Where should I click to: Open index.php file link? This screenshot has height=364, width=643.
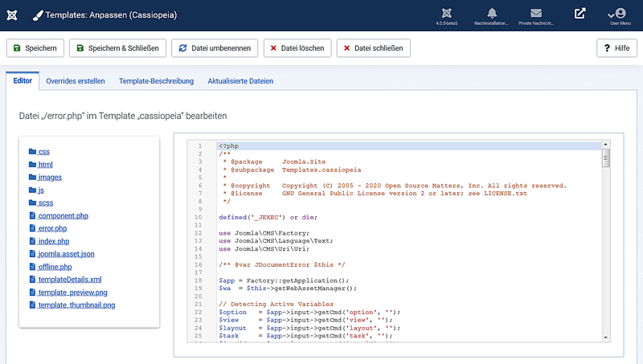[x=54, y=241]
